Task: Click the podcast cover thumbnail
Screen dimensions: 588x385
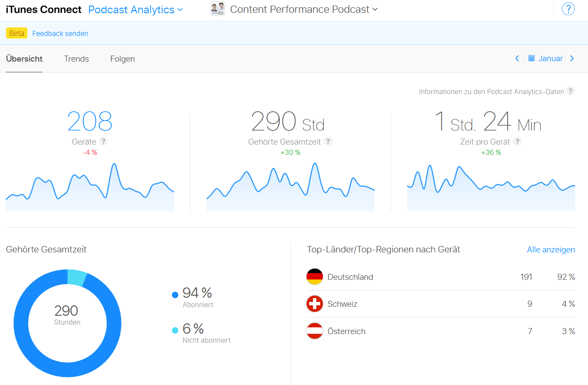Action: pos(218,9)
